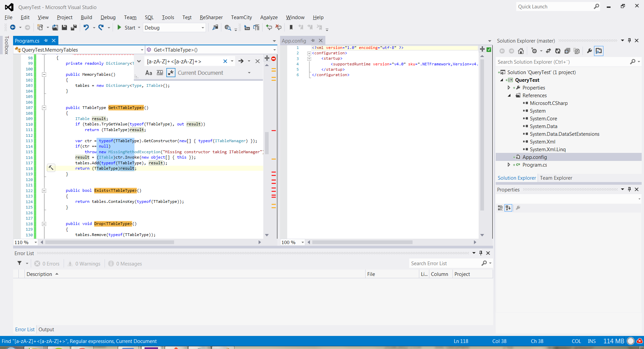Screen dimensions: 644x349
Task: Click the Navigate Backward arrow in the toolbar
Action: coord(13,27)
